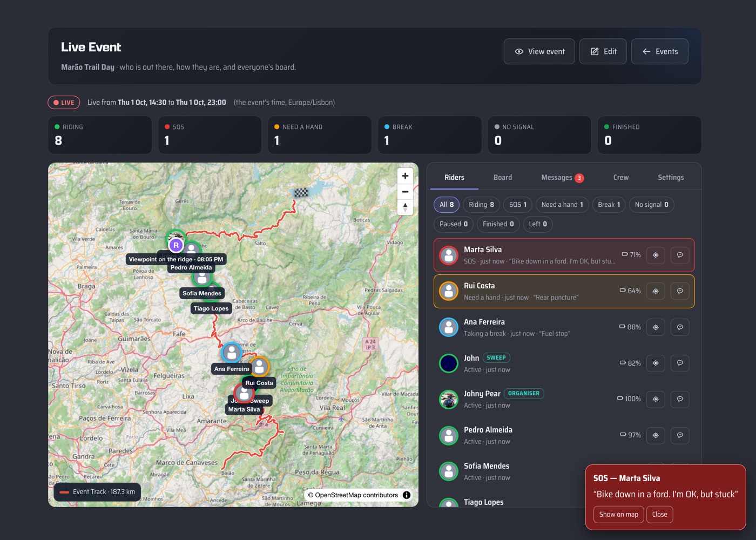Message Johny Pear
The height and width of the screenshot is (540, 756).
(x=680, y=399)
